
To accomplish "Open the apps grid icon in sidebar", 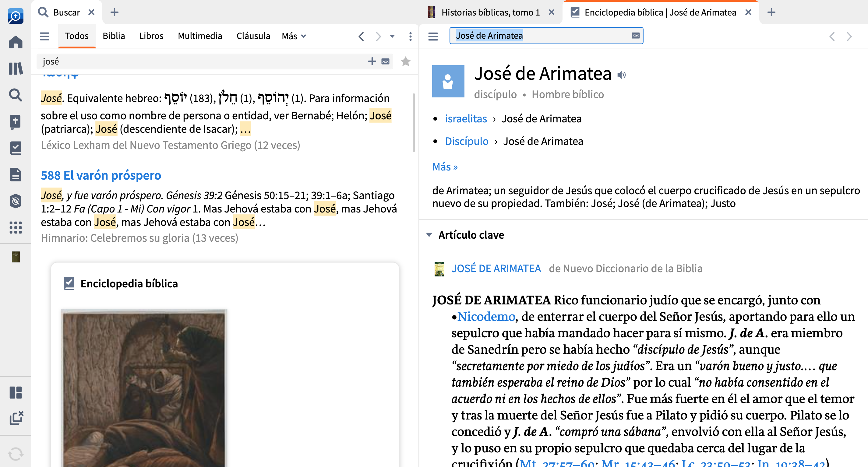I will [16, 228].
